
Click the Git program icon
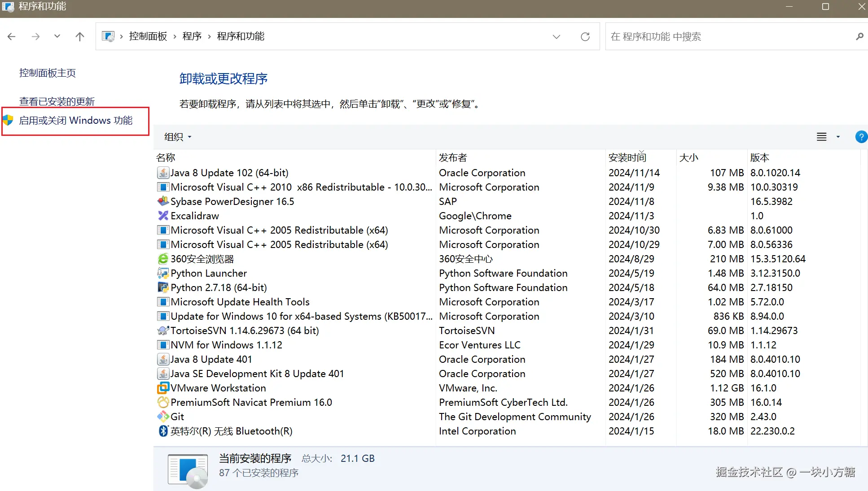pos(163,417)
